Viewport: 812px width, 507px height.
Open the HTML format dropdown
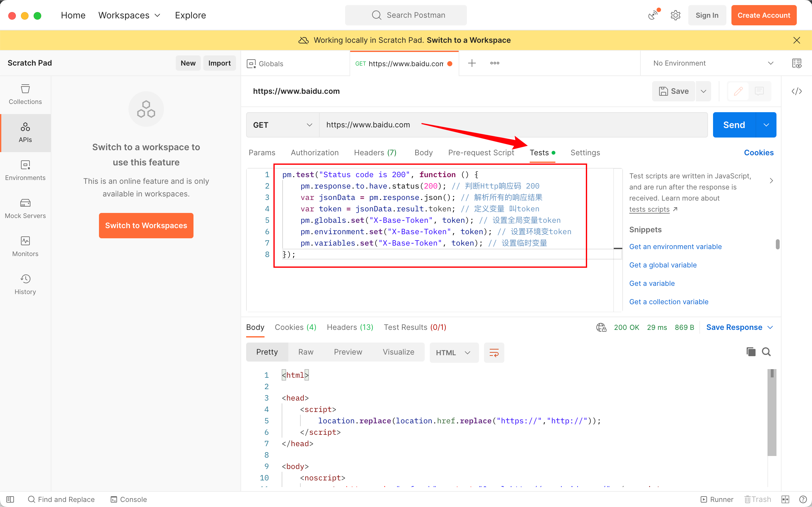[x=453, y=352]
